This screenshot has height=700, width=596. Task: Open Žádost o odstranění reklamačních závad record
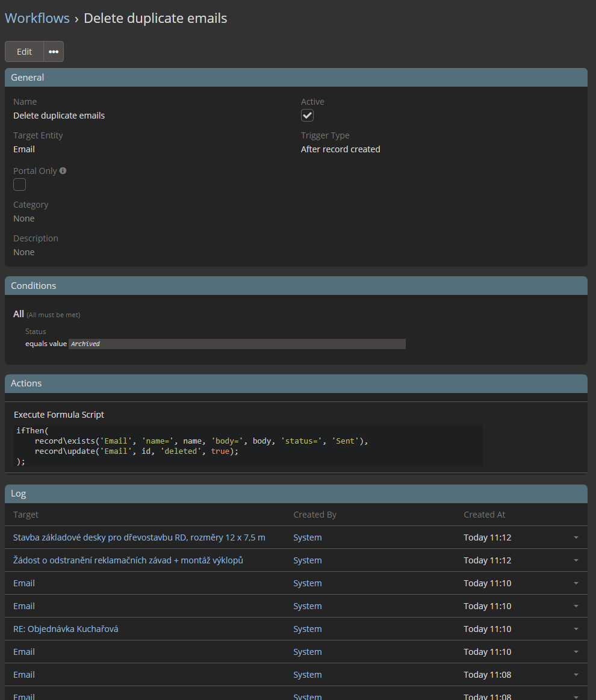pos(128,560)
